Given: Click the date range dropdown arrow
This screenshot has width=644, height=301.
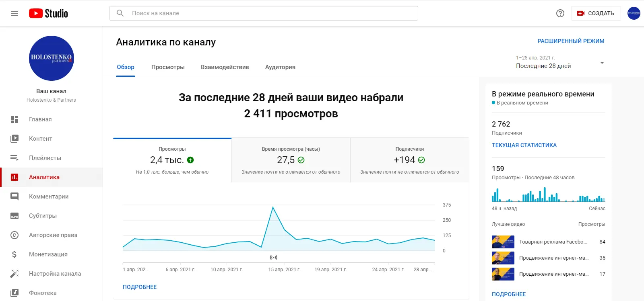Looking at the screenshot, I should point(602,63).
